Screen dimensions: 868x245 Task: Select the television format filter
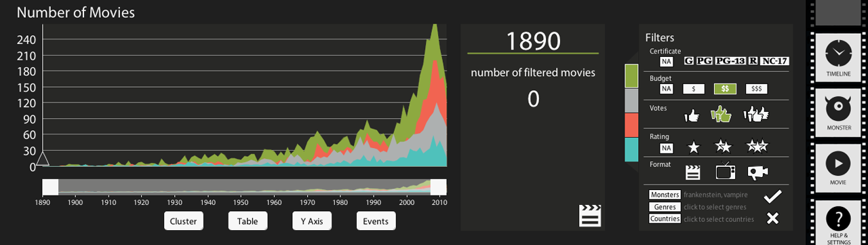pyautogui.click(x=726, y=172)
